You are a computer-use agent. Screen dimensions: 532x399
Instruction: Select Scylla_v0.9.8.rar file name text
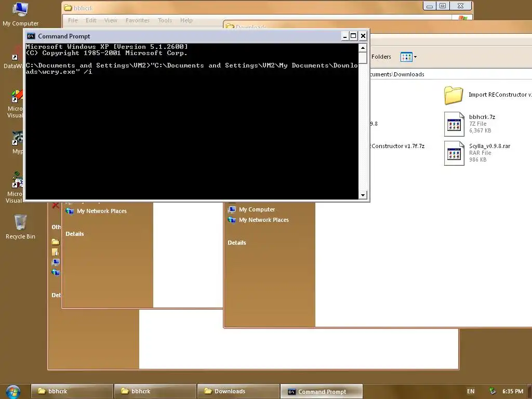pos(489,146)
